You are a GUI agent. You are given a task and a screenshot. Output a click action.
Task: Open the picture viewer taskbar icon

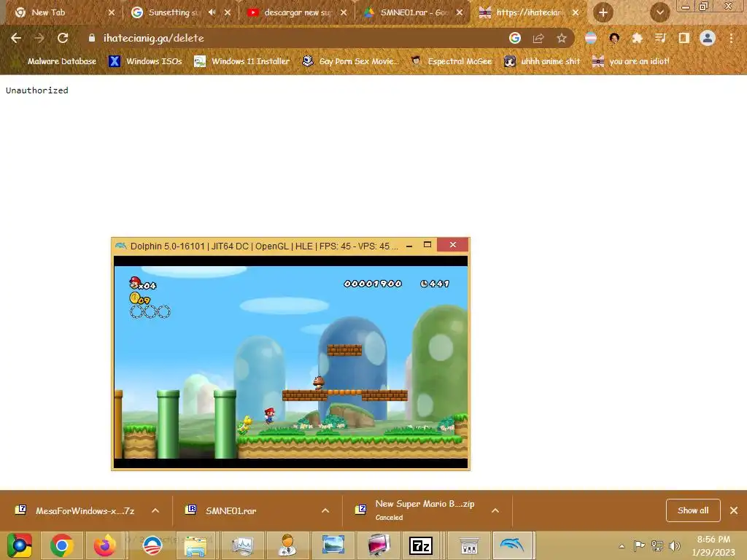point(333,545)
